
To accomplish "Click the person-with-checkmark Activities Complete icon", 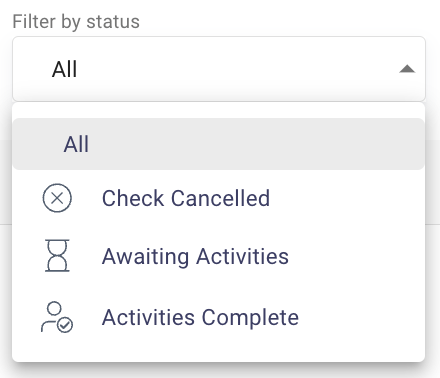I will 57,317.
